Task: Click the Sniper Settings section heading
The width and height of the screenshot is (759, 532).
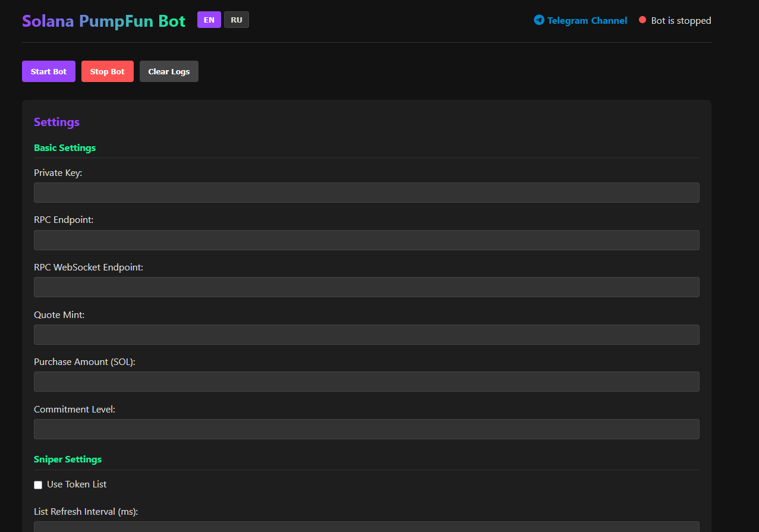Action: pos(68,459)
